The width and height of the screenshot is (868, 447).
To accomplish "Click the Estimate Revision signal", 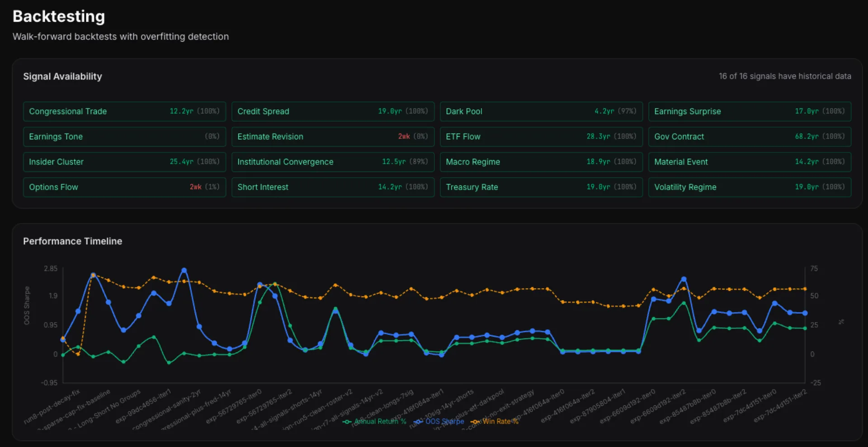I will click(x=333, y=137).
